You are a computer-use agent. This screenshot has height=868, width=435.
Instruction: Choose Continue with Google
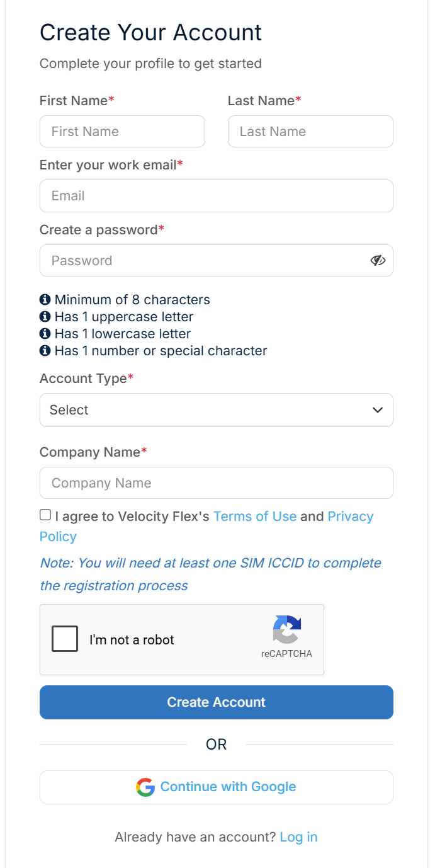pyautogui.click(x=217, y=787)
